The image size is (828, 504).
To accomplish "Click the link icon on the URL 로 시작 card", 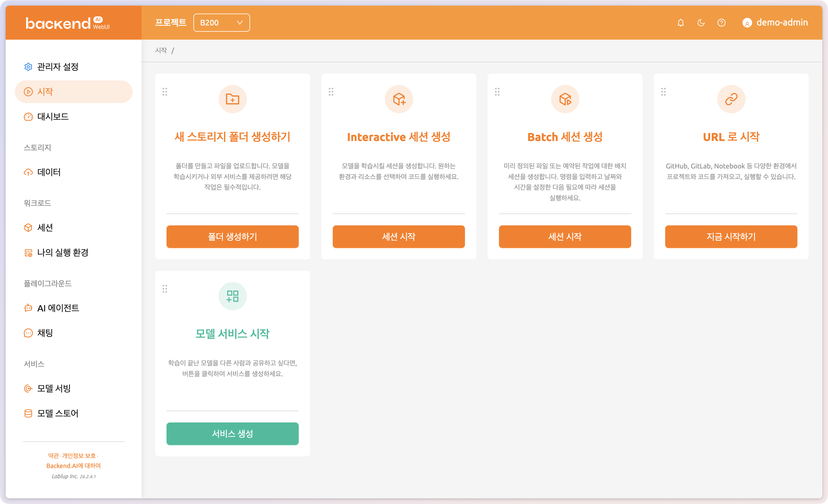I will click(x=731, y=99).
